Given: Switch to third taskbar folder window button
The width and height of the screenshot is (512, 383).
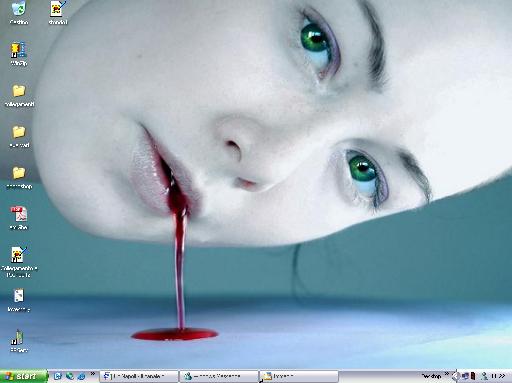Looking at the screenshot, I should 299,376.
